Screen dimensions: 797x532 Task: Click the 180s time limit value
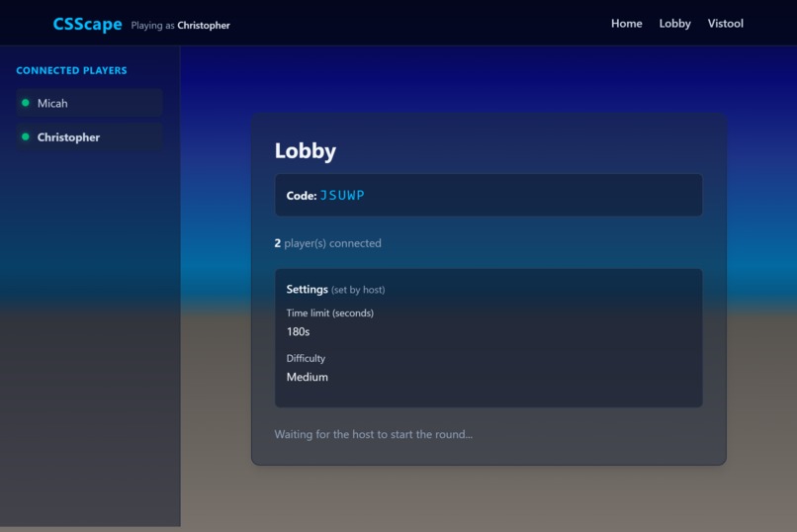298,332
